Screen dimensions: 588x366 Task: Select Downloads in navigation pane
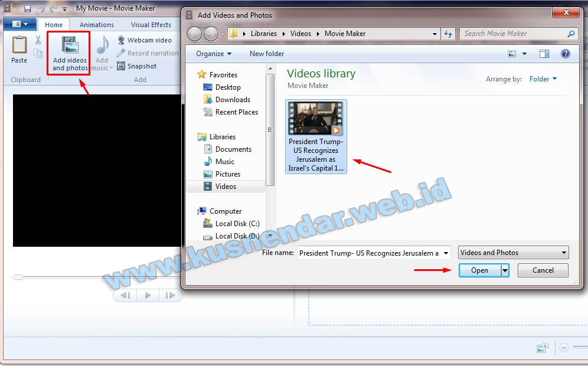[x=227, y=99]
